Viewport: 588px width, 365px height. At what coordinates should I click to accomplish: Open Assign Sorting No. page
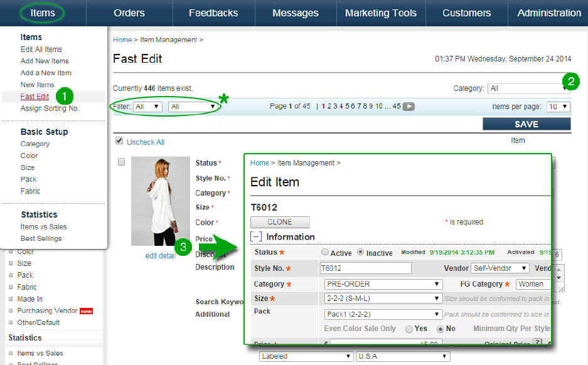click(x=50, y=108)
